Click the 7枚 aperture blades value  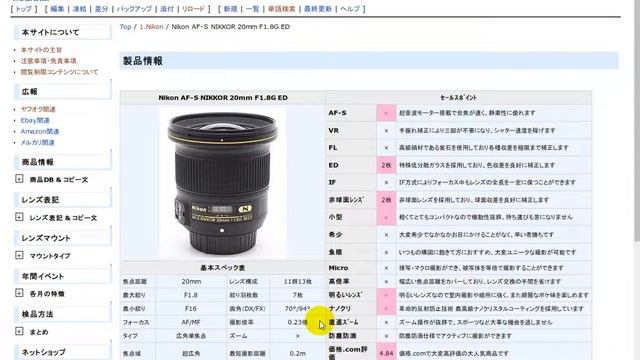tap(298, 295)
